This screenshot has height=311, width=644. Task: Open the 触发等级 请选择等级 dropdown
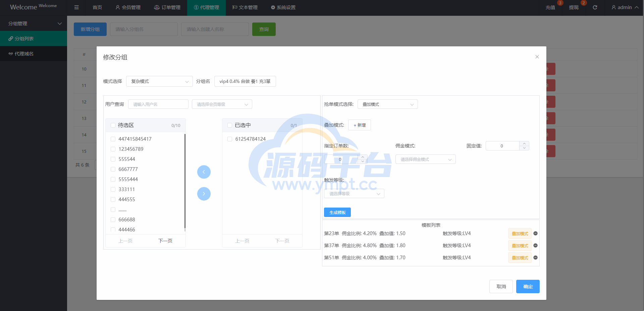coord(354,193)
